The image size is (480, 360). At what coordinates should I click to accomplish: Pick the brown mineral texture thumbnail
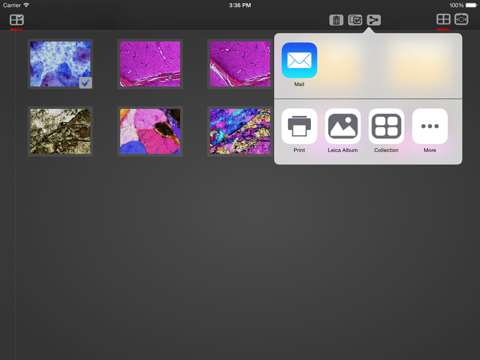[x=60, y=131]
